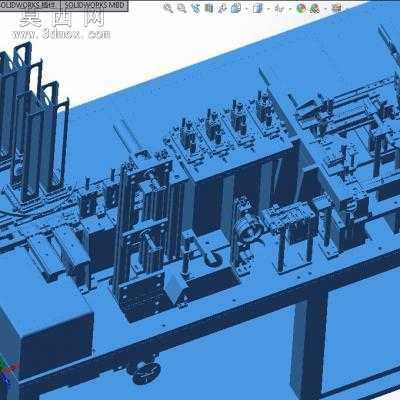Open the View Settings icon

click(x=337, y=8)
